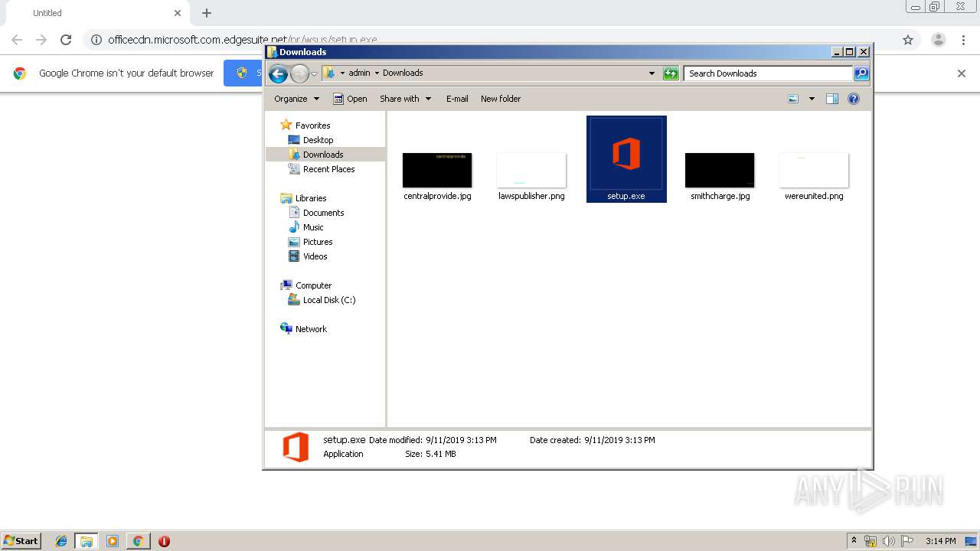
Task: Click the Search Downloads field
Action: coord(768,73)
